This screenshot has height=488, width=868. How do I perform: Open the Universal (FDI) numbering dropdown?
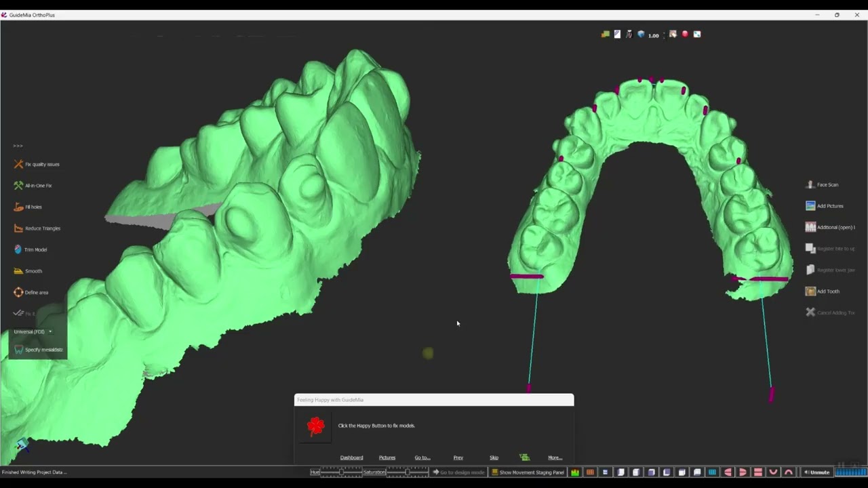[x=33, y=331]
